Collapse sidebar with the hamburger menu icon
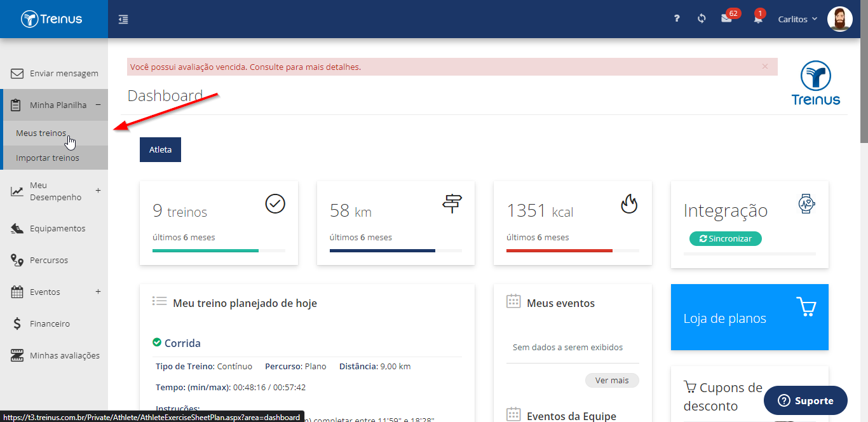Screen dimensions: 868x422 (123, 19)
